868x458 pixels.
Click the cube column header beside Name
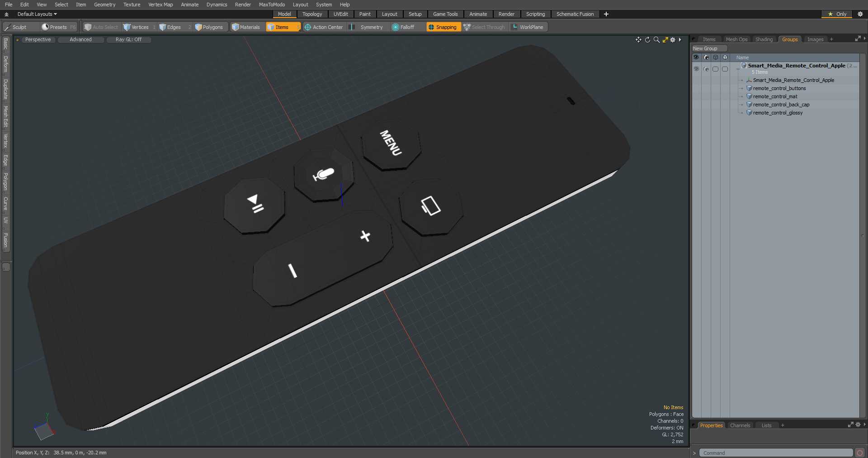coord(725,57)
